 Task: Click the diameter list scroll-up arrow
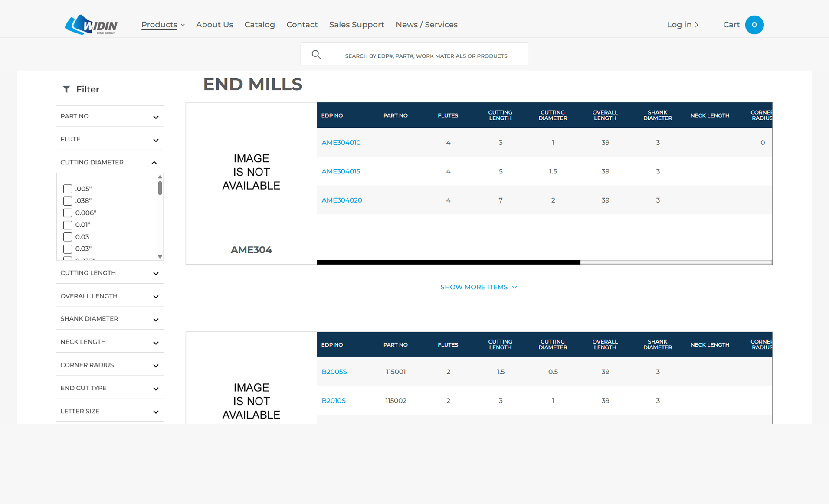pyautogui.click(x=160, y=177)
